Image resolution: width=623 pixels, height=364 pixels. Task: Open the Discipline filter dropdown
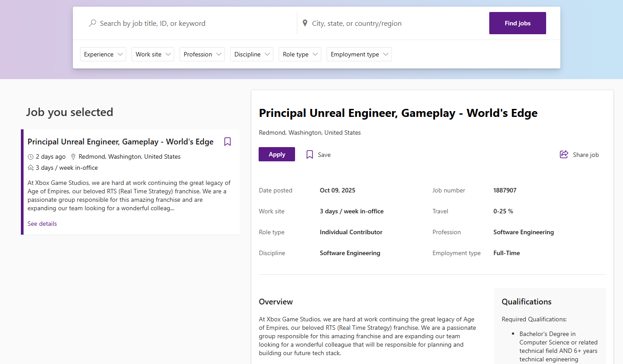252,54
